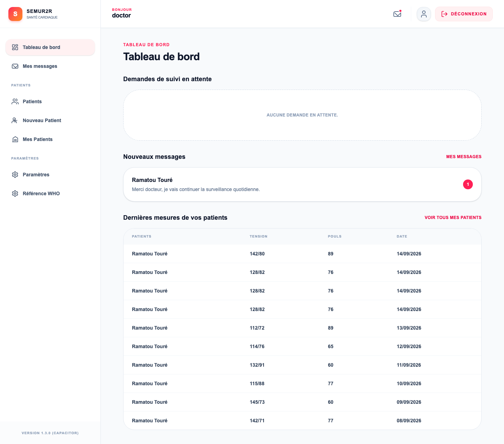Click the POULS column header
The height and width of the screenshot is (444, 504).
coord(335,237)
